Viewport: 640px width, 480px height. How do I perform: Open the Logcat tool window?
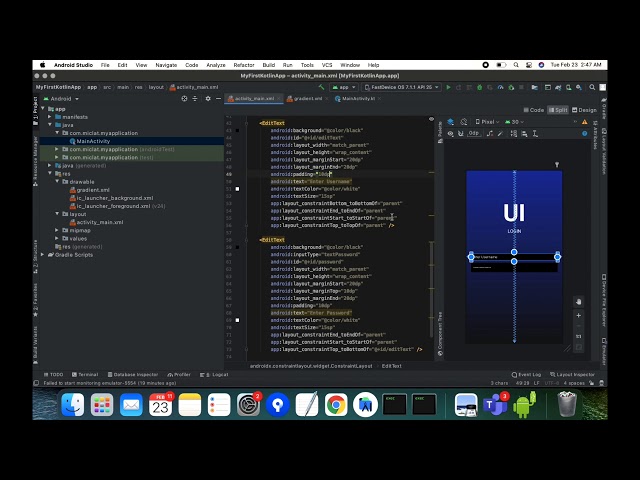[x=214, y=374]
